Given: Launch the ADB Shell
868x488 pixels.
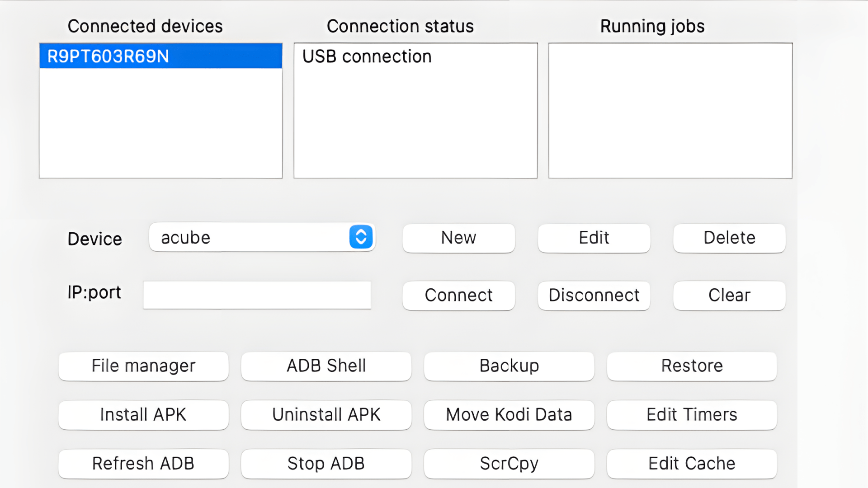Looking at the screenshot, I should coord(326,366).
